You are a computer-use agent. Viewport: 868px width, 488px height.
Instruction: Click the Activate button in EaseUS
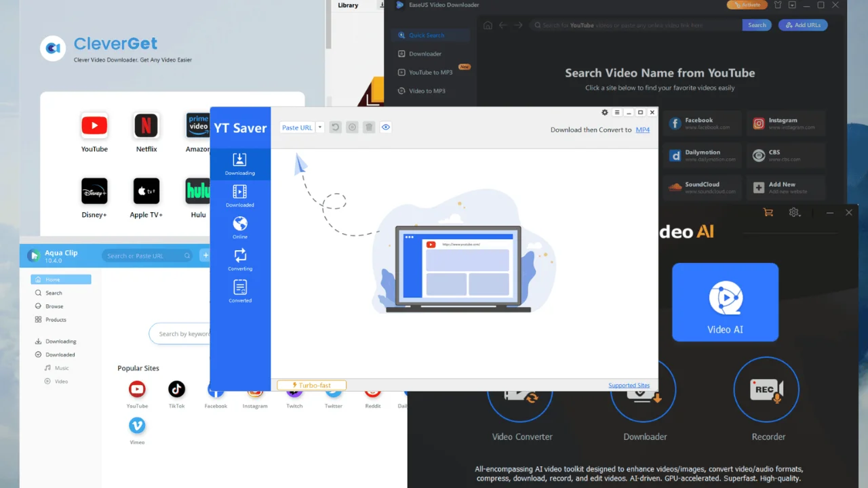click(747, 5)
